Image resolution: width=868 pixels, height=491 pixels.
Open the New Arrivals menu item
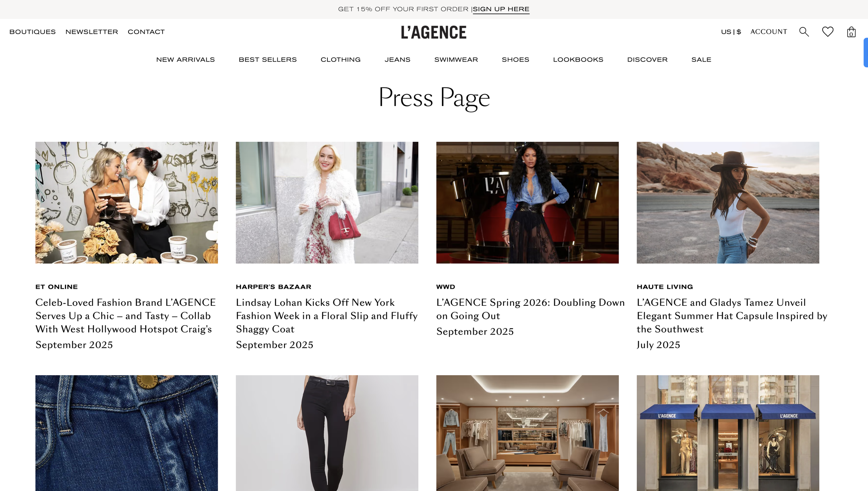(x=185, y=59)
